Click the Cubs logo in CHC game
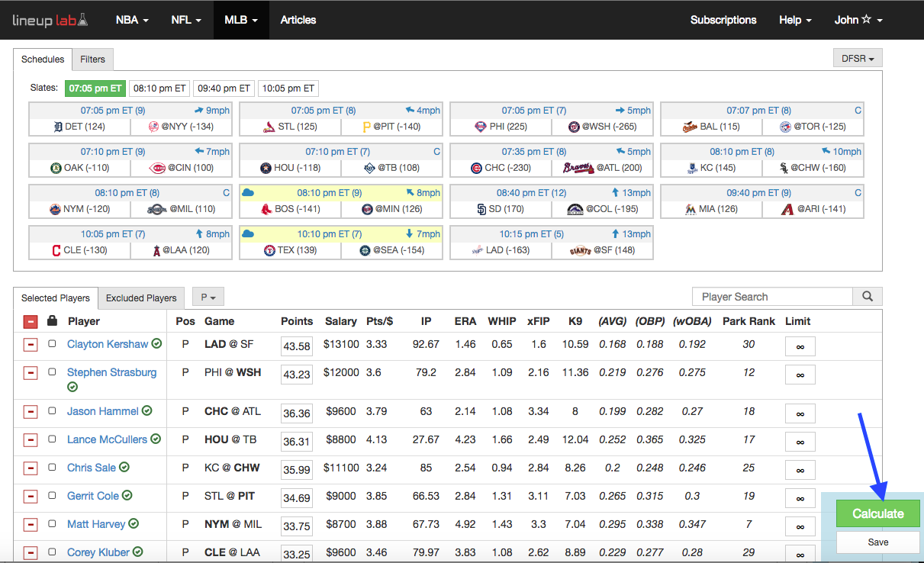The image size is (924, 563). 477,168
